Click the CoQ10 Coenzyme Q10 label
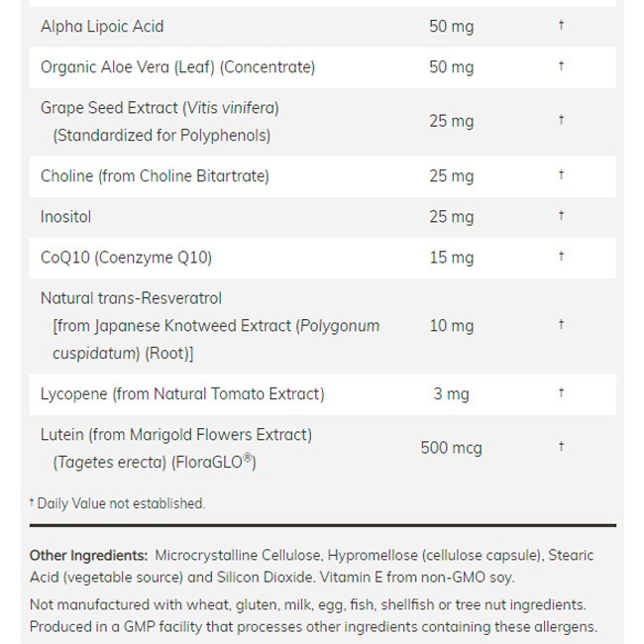The width and height of the screenshot is (644, 644). click(126, 258)
